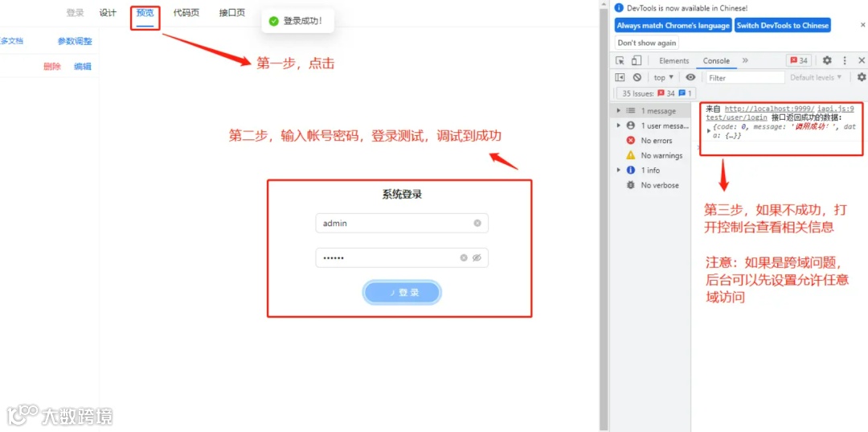Clear the password field contents

tap(464, 257)
